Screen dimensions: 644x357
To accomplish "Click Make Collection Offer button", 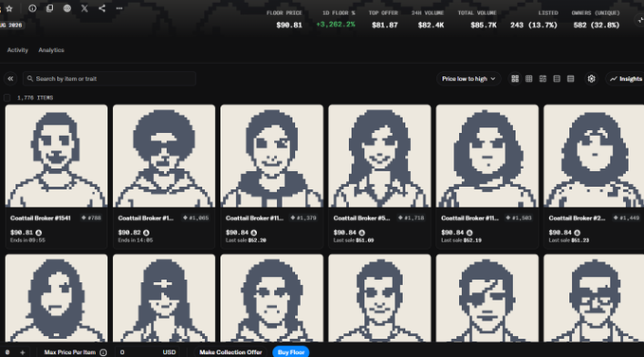I will click(x=230, y=352).
